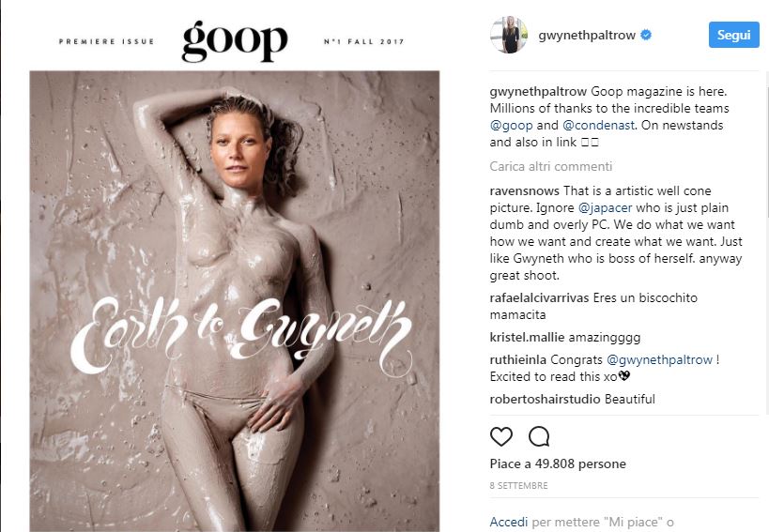Open ravensnows commenter profile
Image resolution: width=769 pixels, height=532 pixels.
pos(524,190)
